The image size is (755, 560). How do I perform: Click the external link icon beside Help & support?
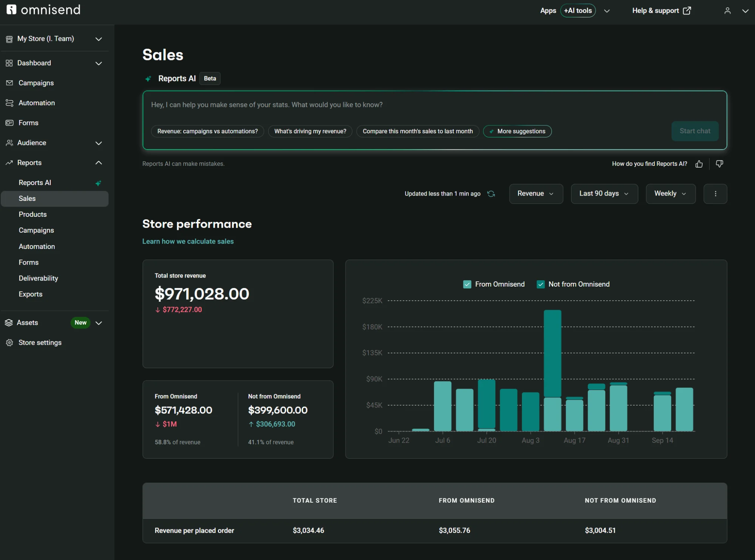coord(687,11)
